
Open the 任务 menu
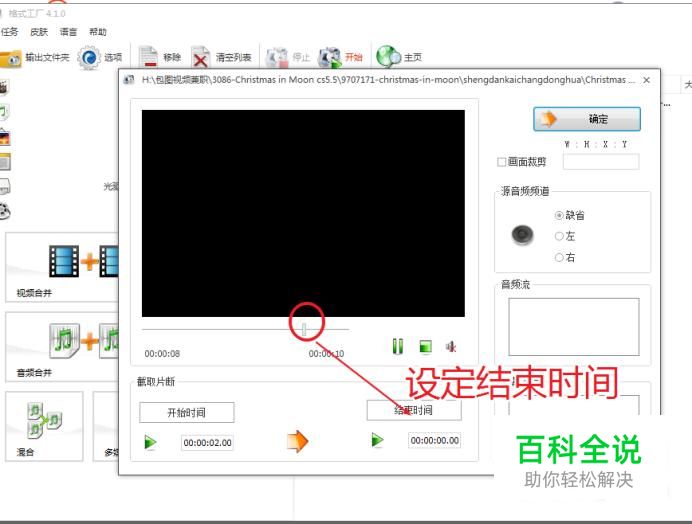point(10,32)
